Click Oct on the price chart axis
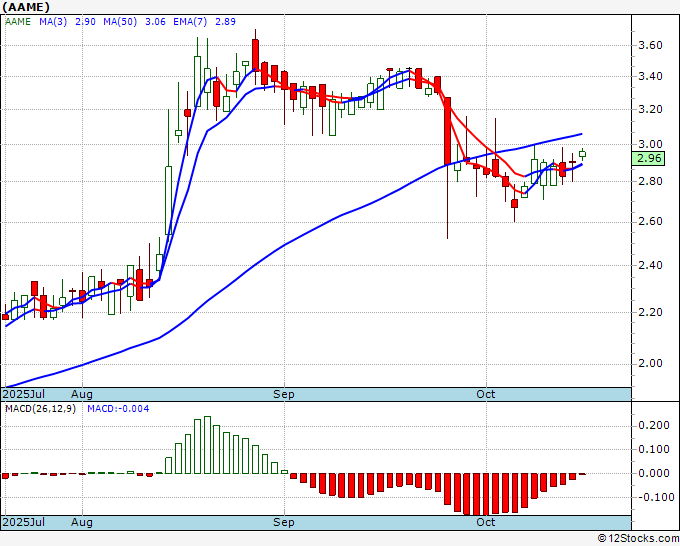Viewport: 680px width, 546px height. pyautogui.click(x=486, y=394)
